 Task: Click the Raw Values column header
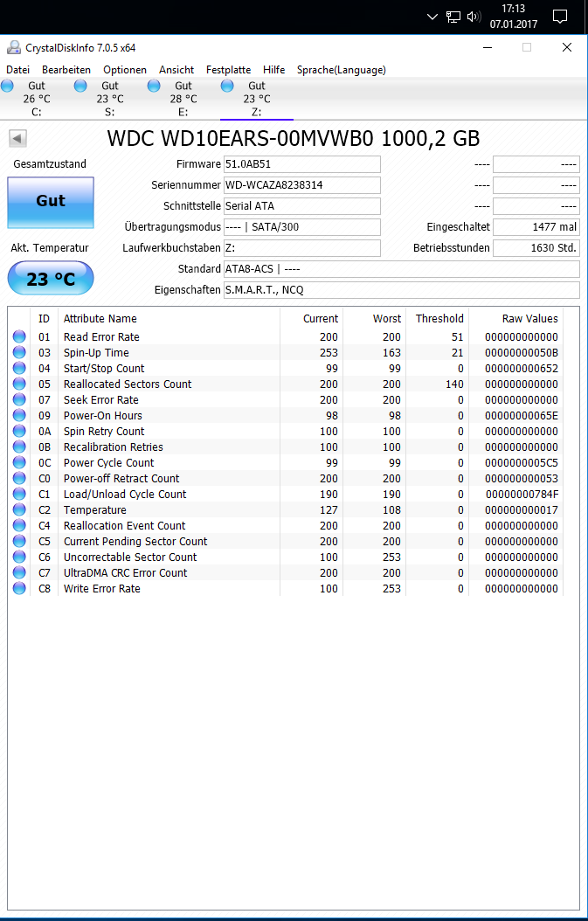(530, 318)
